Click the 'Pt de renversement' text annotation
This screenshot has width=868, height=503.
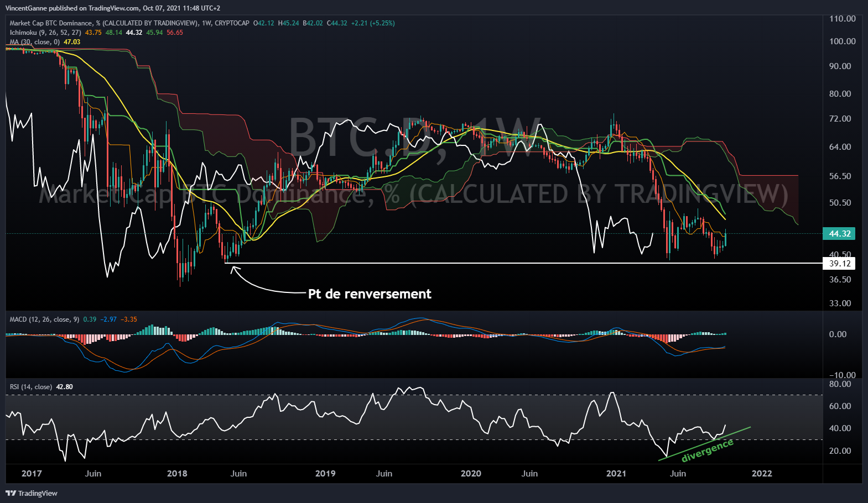point(370,294)
